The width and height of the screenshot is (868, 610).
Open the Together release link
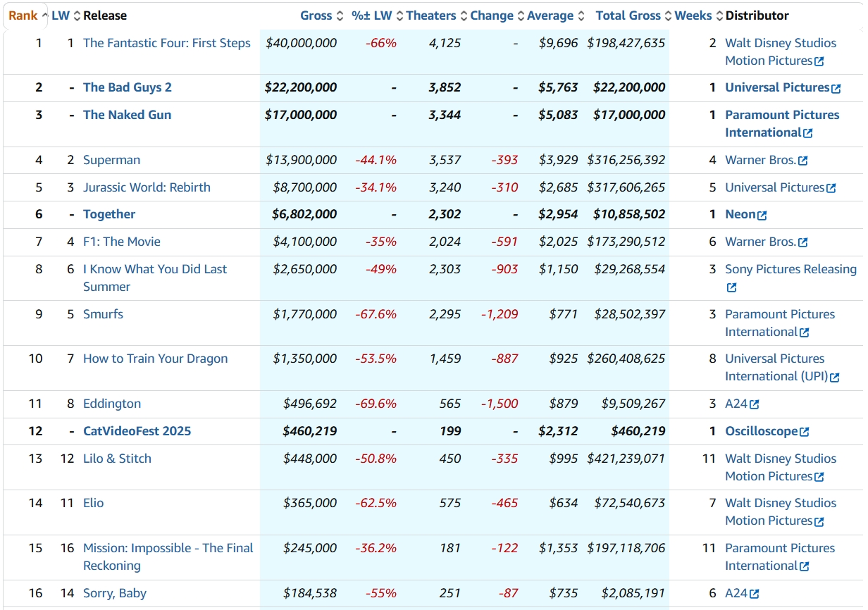(x=109, y=214)
